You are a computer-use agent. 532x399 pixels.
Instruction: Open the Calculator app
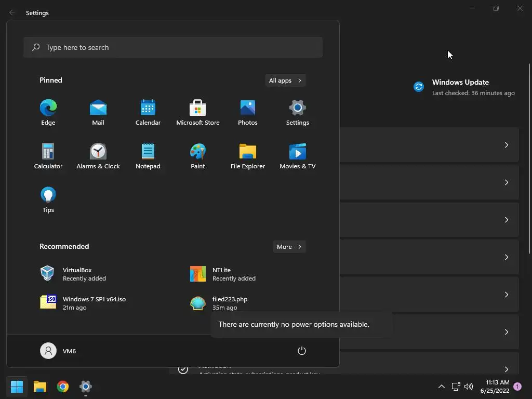48,156
